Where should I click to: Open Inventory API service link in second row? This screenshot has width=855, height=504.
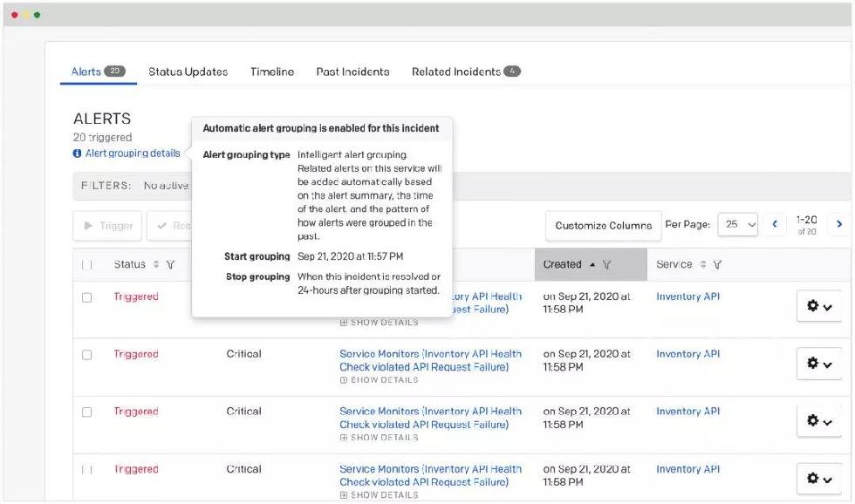tap(687, 354)
